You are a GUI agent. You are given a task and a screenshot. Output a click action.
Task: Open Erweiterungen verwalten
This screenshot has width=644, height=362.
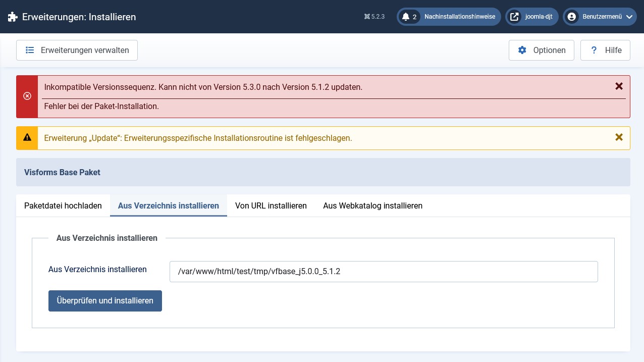(x=77, y=50)
